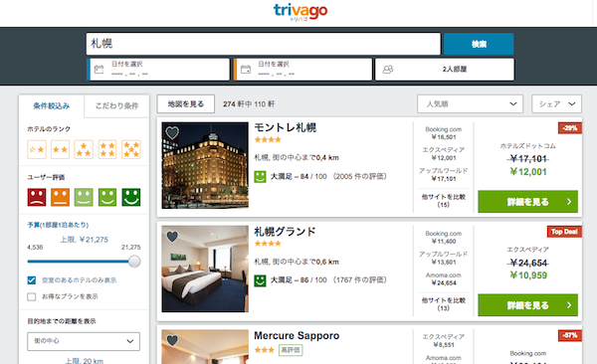Switch to the 条件絞込み tab
The width and height of the screenshot is (597, 364).
pyautogui.click(x=52, y=105)
